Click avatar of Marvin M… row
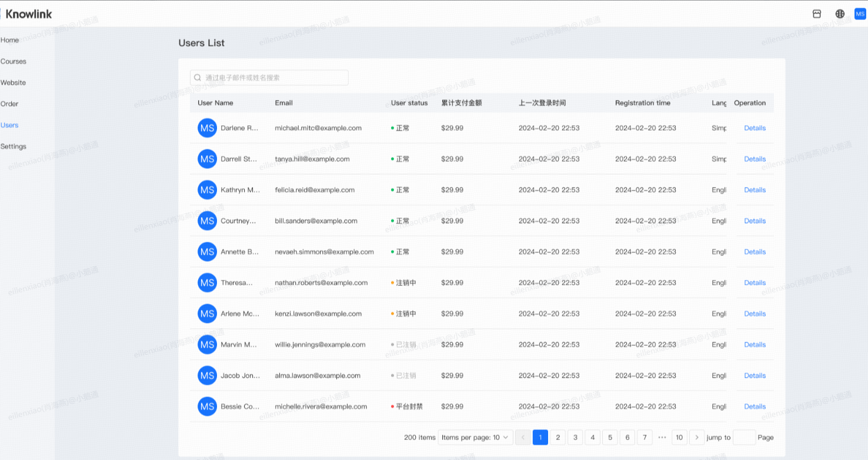The height and width of the screenshot is (460, 868). [207, 345]
